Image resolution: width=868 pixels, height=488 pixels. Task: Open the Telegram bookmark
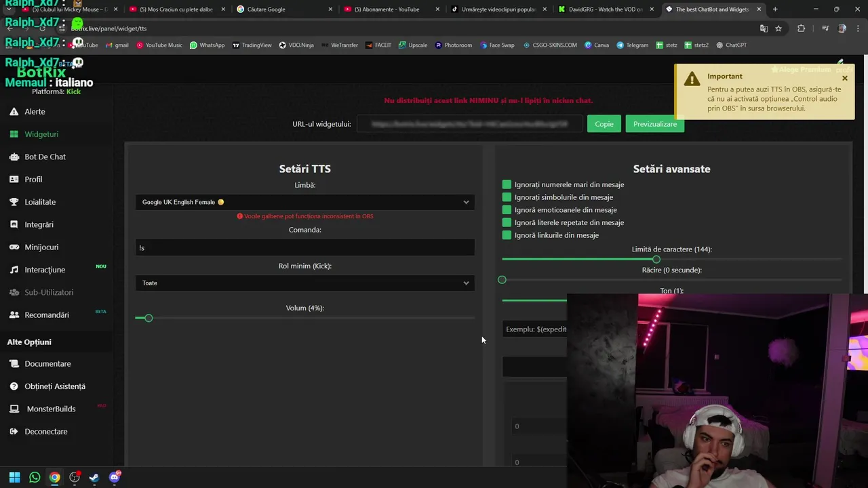click(633, 45)
